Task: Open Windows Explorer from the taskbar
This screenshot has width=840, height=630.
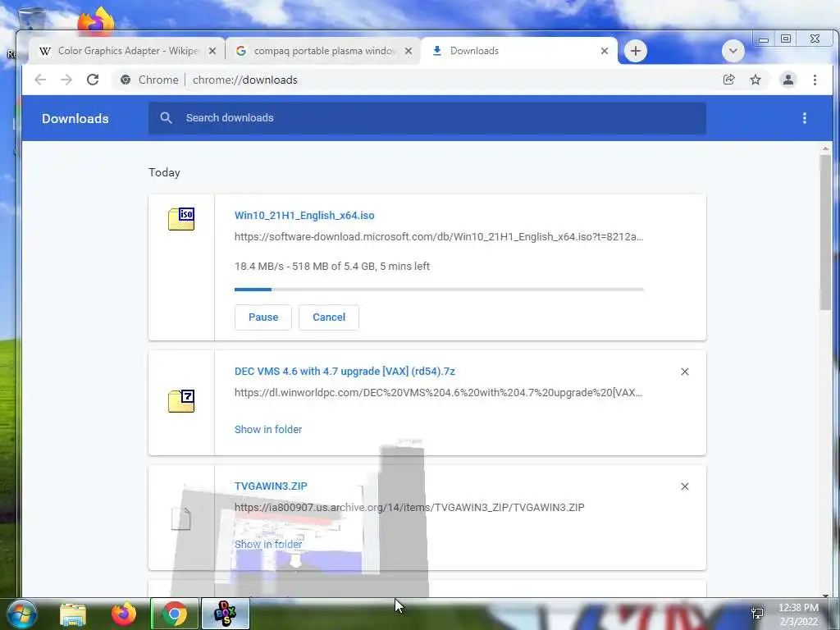Action: coord(73,614)
